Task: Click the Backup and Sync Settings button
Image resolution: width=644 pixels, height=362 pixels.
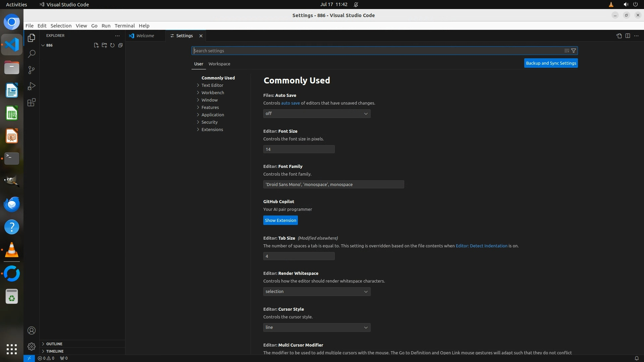Action: point(551,63)
